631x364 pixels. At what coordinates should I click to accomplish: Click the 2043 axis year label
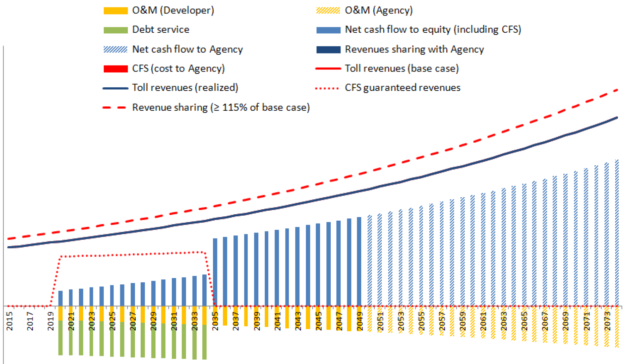(298, 321)
